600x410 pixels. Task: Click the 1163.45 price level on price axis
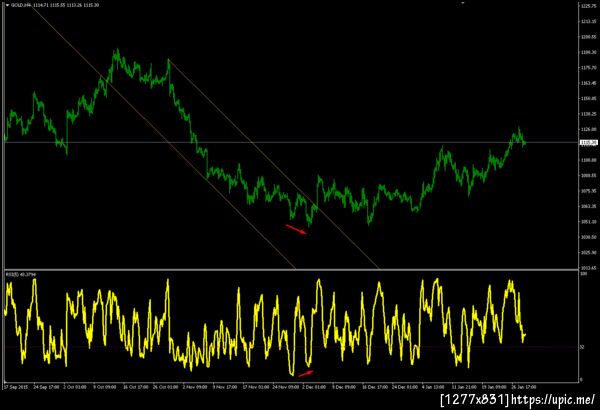coord(589,83)
